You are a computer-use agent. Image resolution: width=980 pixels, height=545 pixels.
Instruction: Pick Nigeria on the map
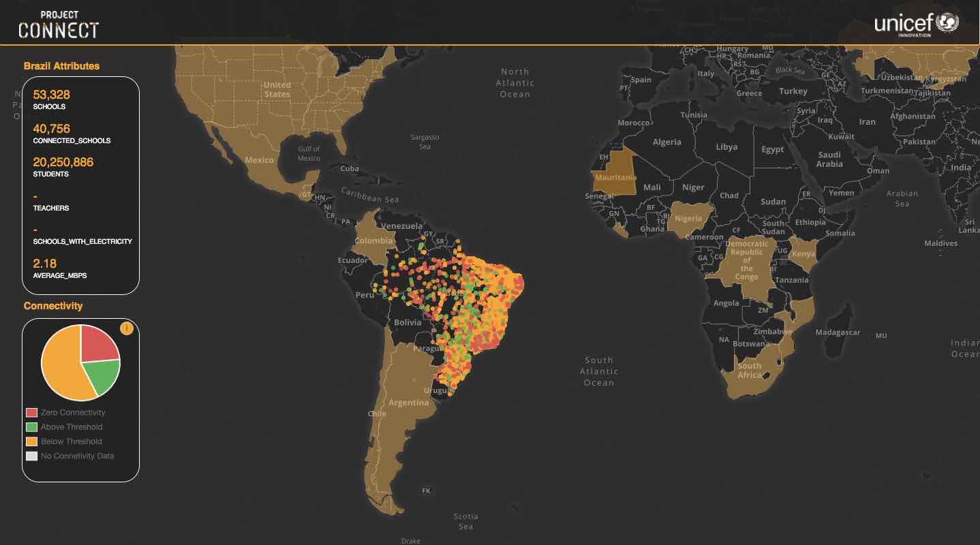tap(688, 219)
